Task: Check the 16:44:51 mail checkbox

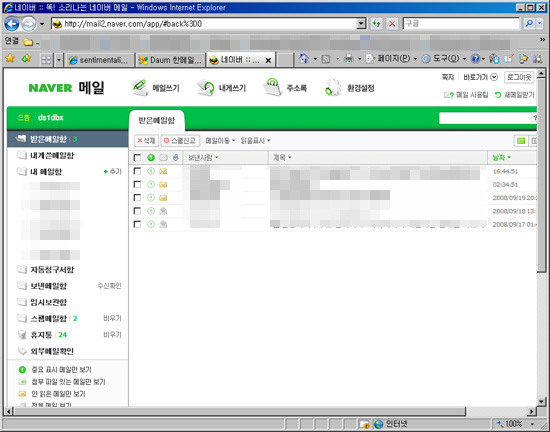Action: pyautogui.click(x=138, y=171)
